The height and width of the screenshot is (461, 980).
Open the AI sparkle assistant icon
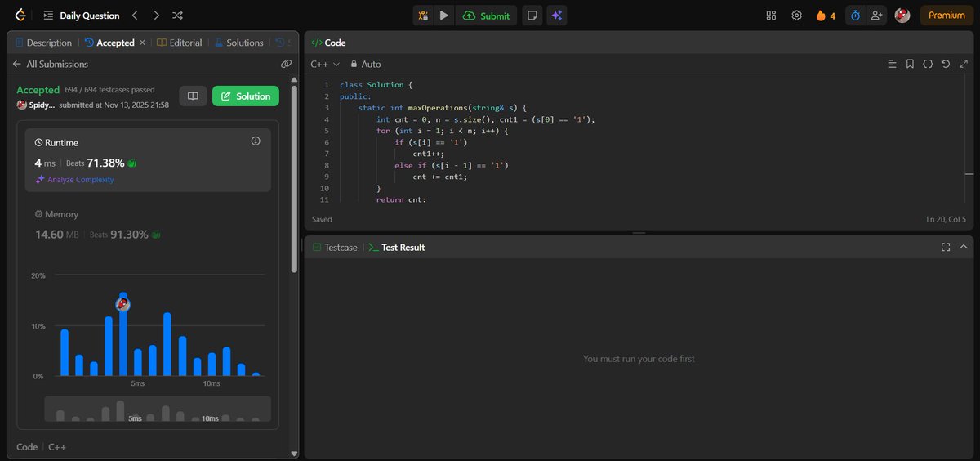click(x=557, y=16)
